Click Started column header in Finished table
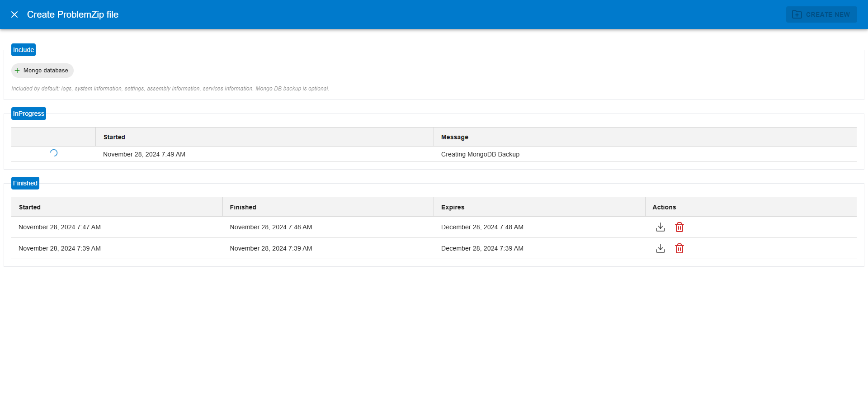 pos(30,207)
